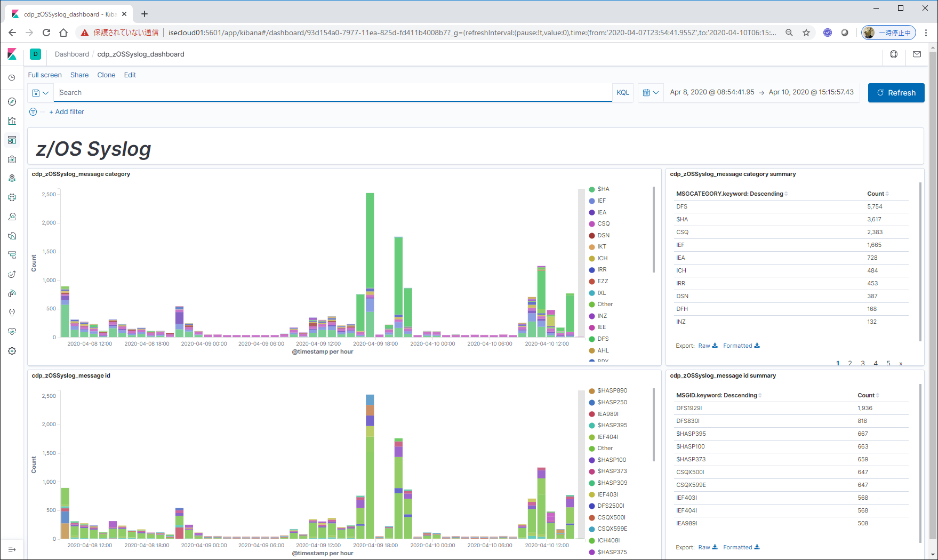Click the CSQ legend color dot

[592, 224]
